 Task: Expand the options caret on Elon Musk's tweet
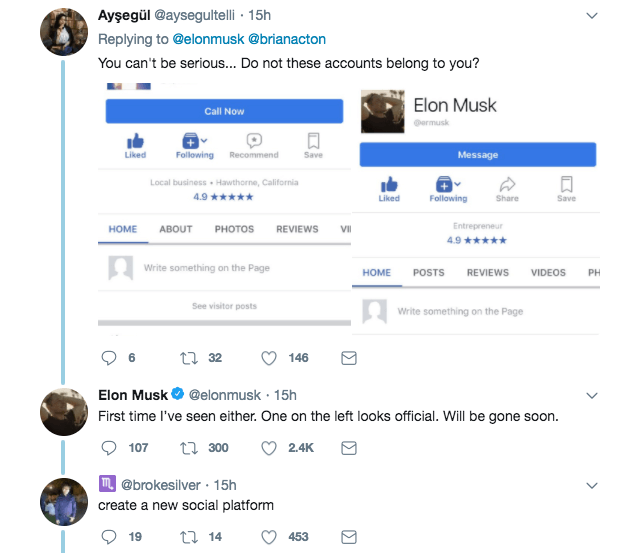click(591, 395)
